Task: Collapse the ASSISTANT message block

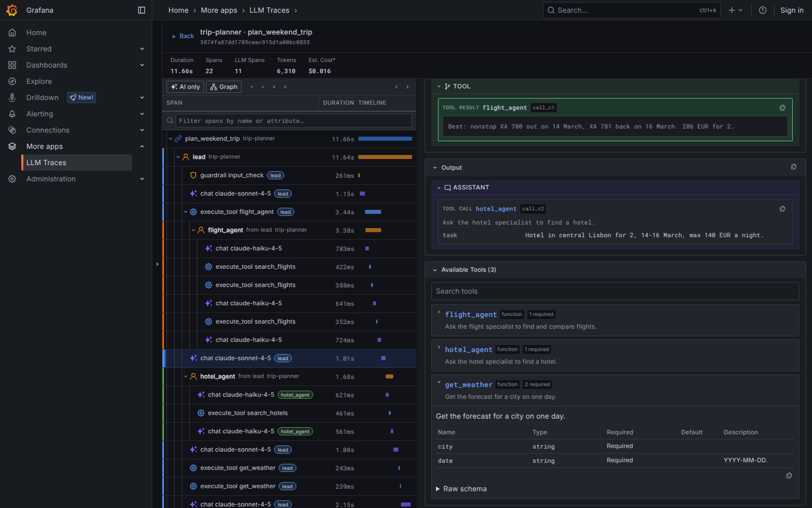Action: click(439, 187)
